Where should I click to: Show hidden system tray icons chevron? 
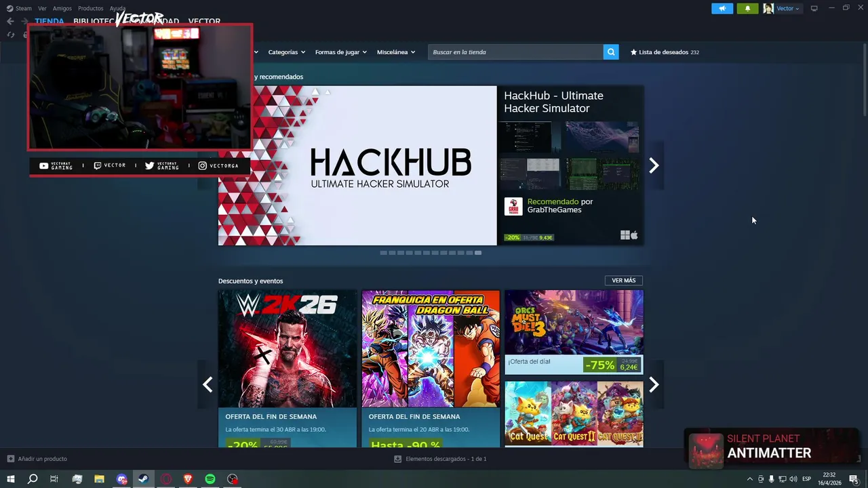tap(749, 479)
